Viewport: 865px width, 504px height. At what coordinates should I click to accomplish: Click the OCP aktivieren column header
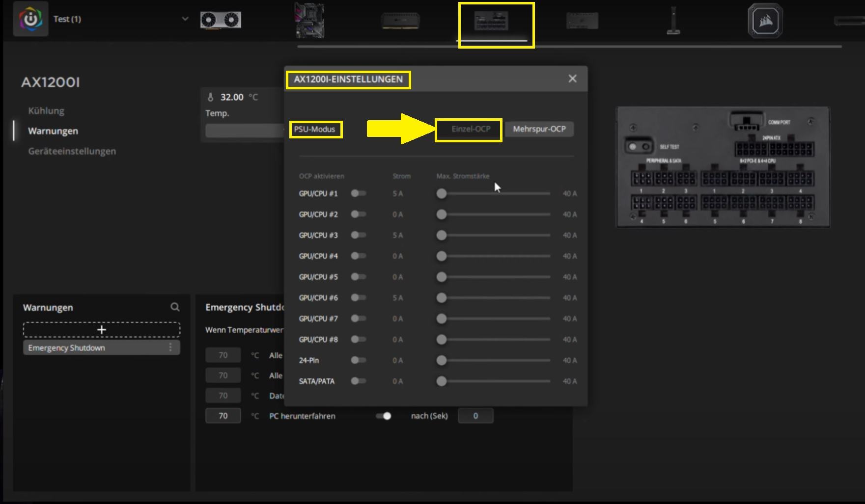point(321,176)
